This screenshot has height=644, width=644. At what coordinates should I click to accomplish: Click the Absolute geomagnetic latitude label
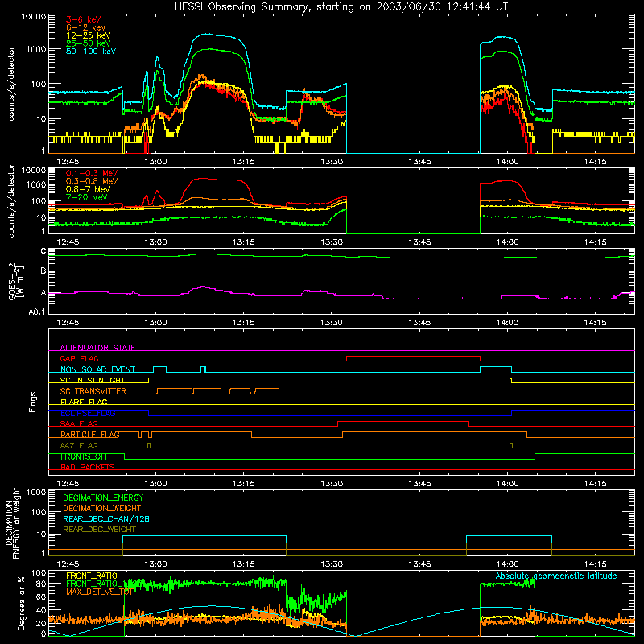click(556, 576)
